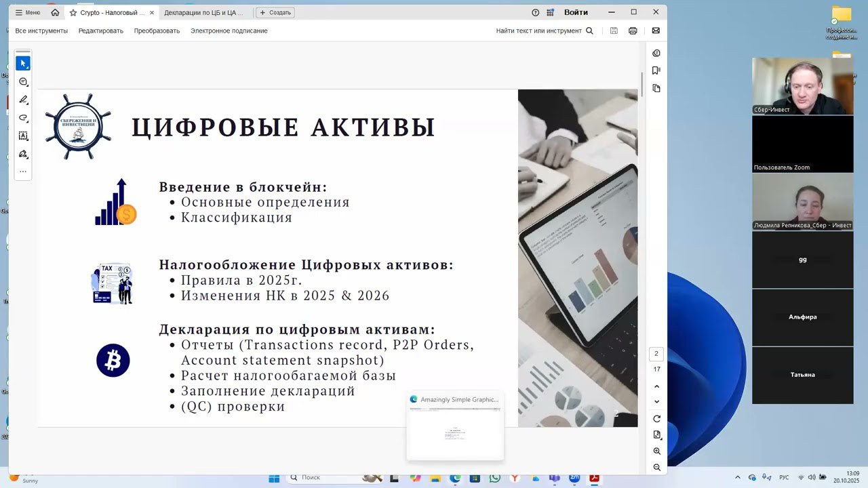
Task: Choose the add comment tool
Action: coord(23,82)
